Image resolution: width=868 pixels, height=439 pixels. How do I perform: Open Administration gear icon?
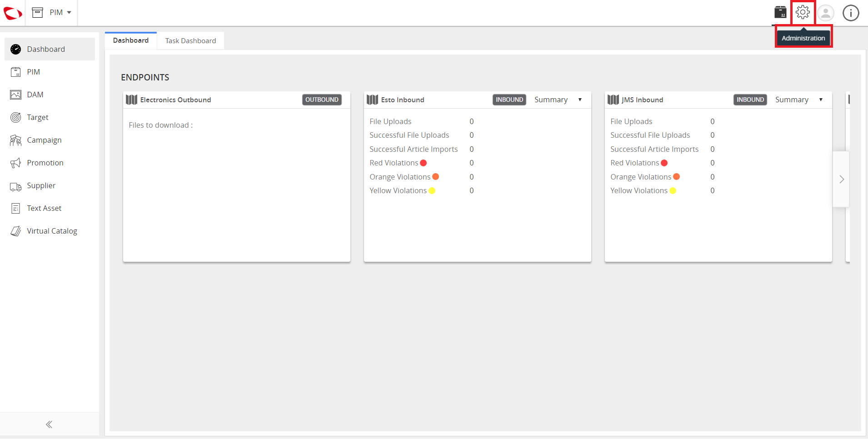click(803, 12)
